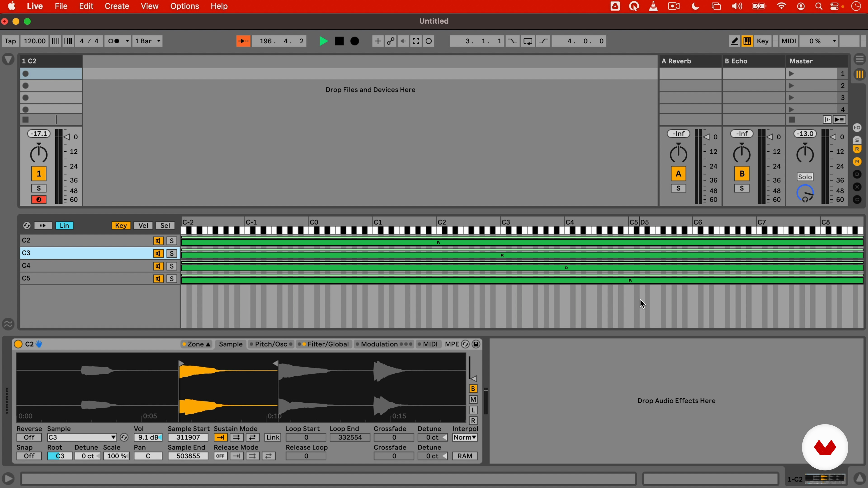Click the Hot-Swap icon next to sample chooser
868x488 pixels.
(124, 437)
